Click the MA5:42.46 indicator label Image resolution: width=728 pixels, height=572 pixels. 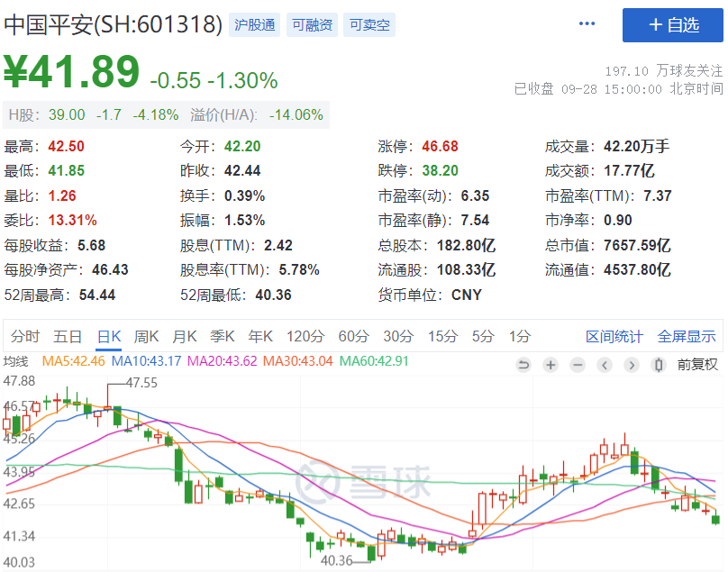[x=73, y=361]
